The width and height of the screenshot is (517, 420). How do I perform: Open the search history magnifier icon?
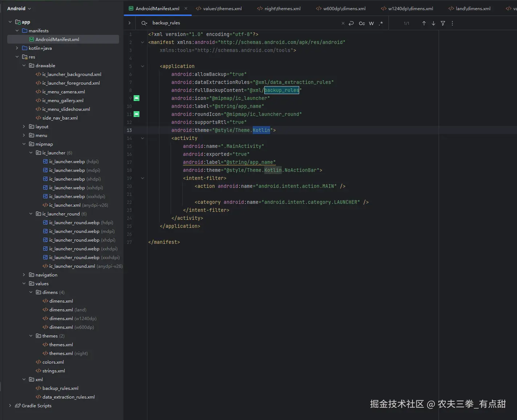144,23
